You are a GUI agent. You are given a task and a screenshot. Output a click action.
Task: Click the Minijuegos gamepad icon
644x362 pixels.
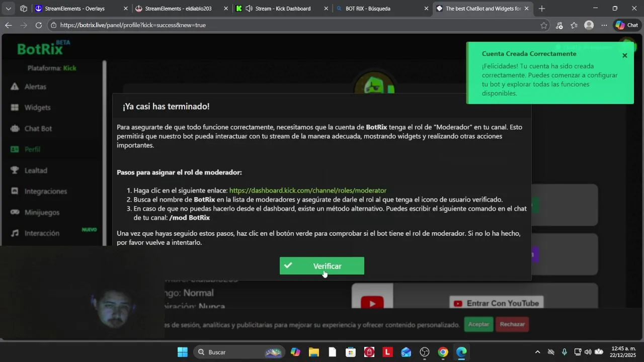click(x=15, y=212)
